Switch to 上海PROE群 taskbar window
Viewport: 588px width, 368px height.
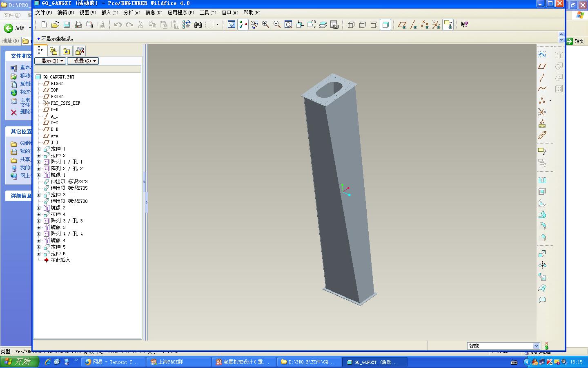(x=178, y=362)
